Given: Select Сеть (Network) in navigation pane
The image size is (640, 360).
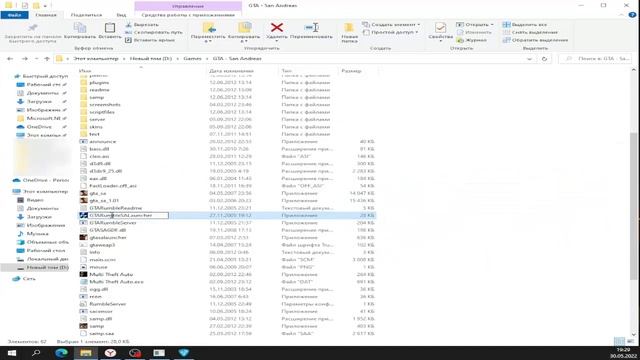Looking at the screenshot, I should pos(29,278).
